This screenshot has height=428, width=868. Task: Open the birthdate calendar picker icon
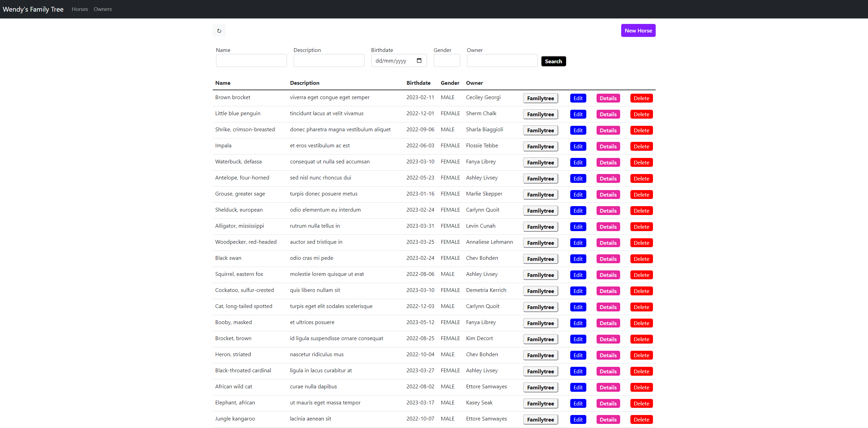pos(419,61)
